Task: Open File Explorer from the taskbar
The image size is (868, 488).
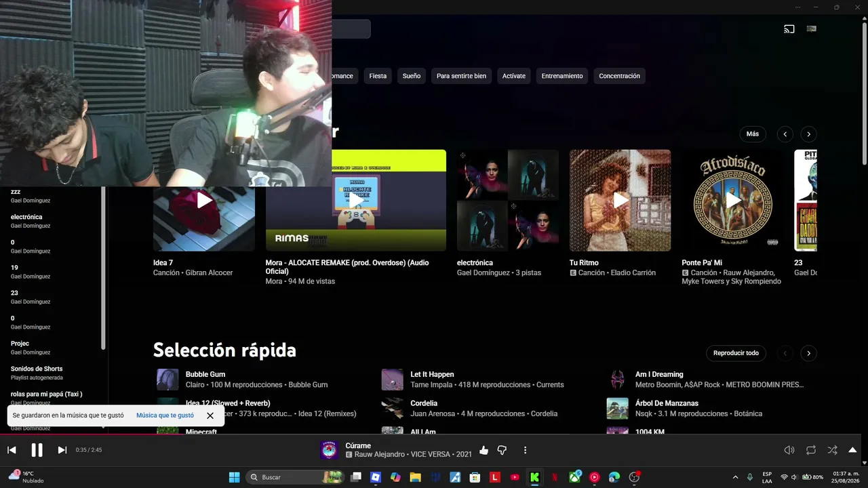Action: click(415, 477)
